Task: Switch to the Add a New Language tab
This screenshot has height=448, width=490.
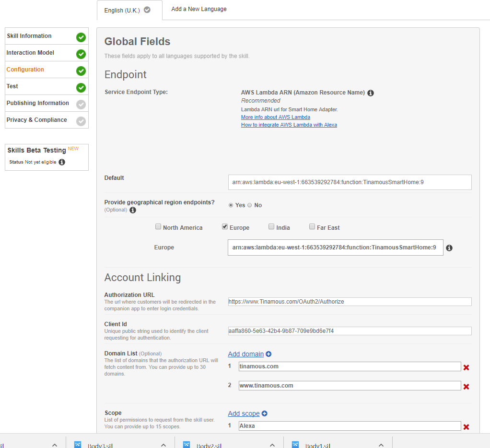Action: coord(199,9)
